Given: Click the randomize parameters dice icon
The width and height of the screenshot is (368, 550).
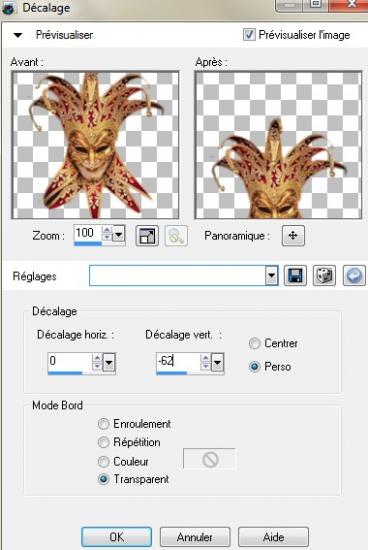Looking at the screenshot, I should click(x=324, y=276).
